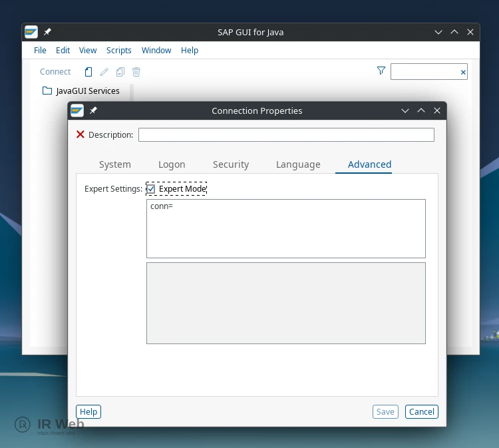Go to the Language tab
The image size is (499, 448).
pos(298,164)
